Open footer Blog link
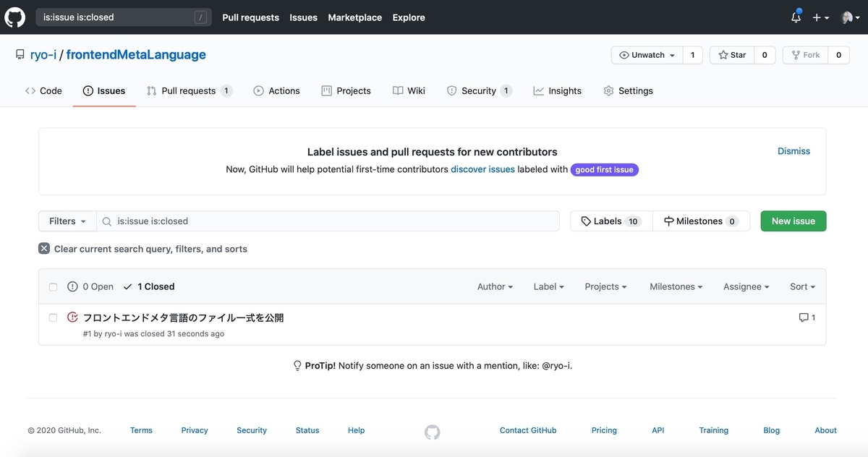Screen dimensions: 868x457 [x=772, y=430]
